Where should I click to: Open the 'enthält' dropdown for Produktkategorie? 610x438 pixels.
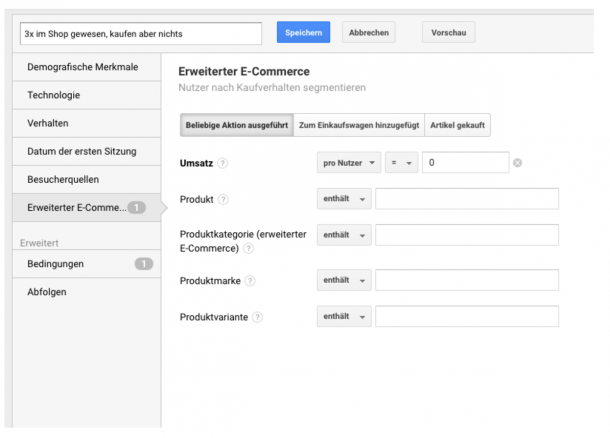click(344, 235)
